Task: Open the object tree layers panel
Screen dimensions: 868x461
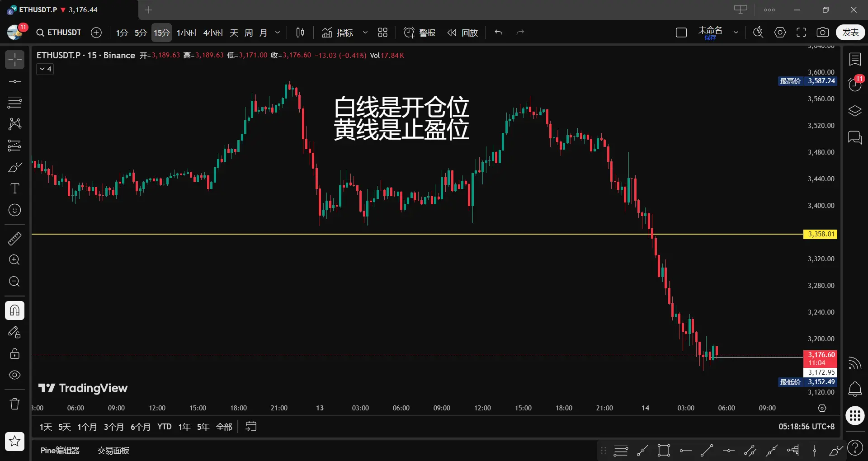Action: click(x=855, y=111)
